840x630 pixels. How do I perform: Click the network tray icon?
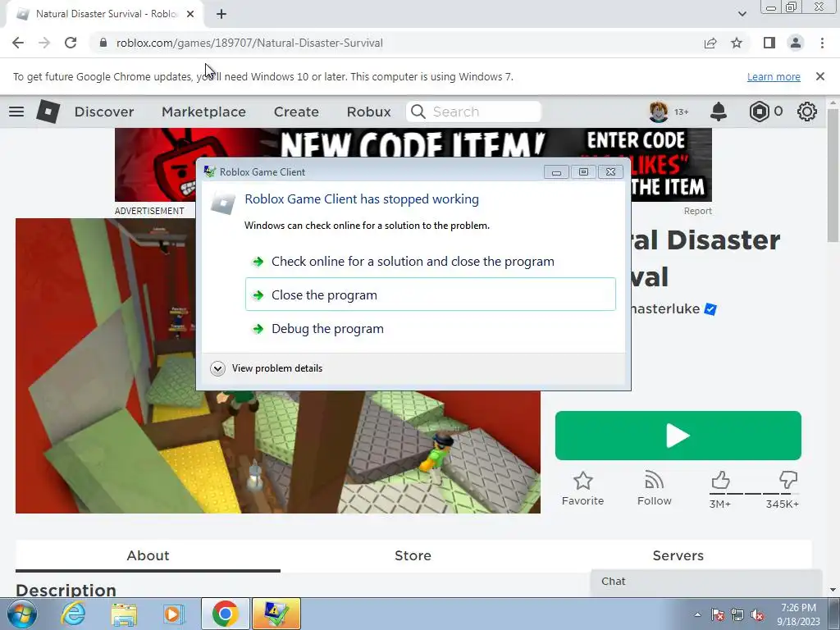tap(737, 614)
